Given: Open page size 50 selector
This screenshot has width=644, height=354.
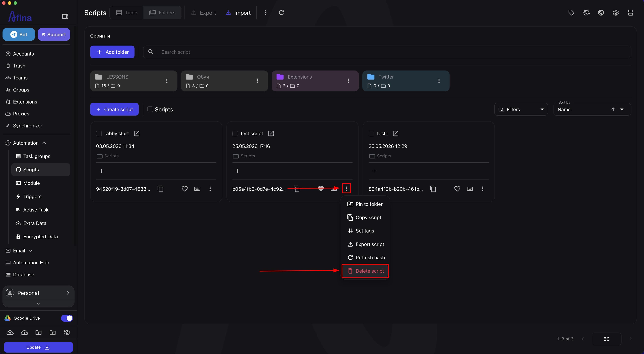Looking at the screenshot, I should (x=606, y=339).
